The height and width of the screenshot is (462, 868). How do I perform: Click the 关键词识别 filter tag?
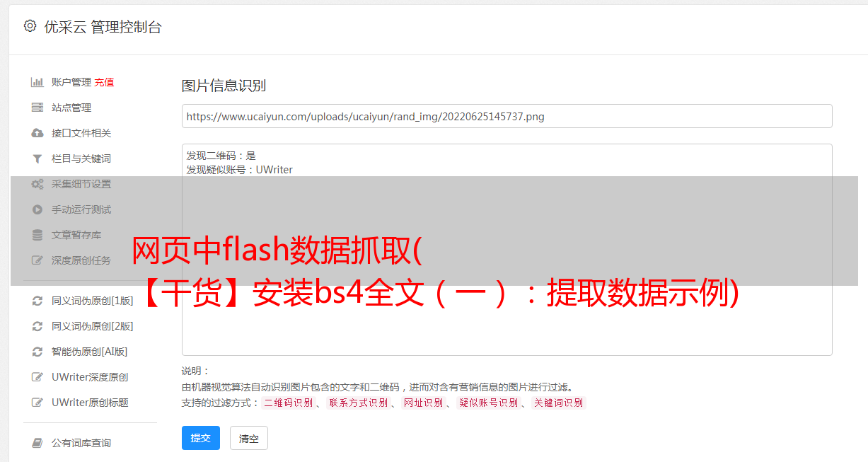tap(559, 403)
